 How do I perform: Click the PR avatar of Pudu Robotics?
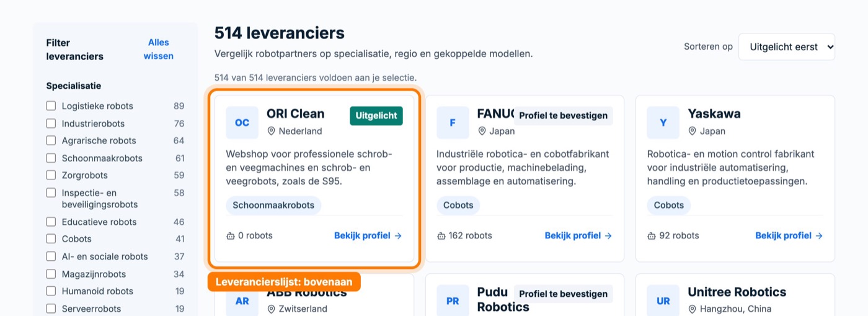click(453, 300)
